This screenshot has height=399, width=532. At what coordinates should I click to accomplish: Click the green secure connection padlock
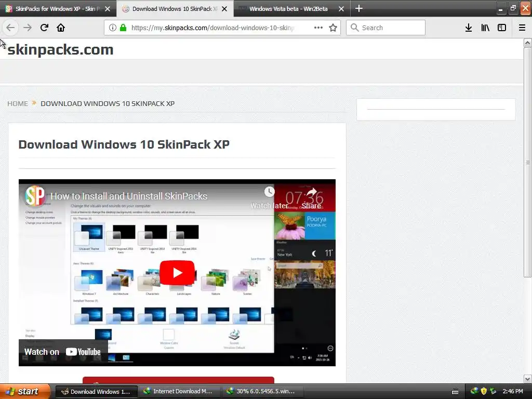(123, 28)
